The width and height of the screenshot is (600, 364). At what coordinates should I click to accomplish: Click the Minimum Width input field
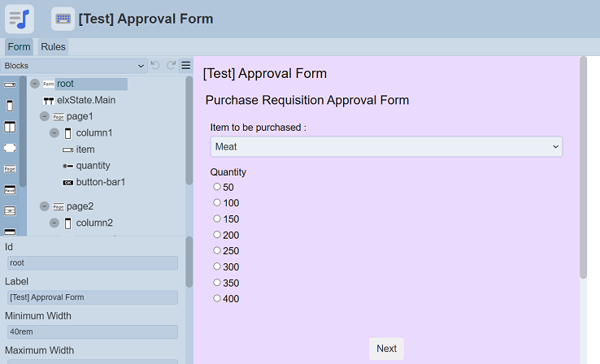pyautogui.click(x=92, y=331)
